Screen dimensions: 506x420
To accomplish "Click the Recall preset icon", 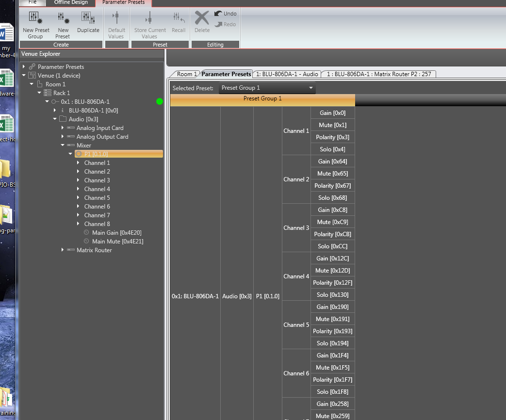I will [179, 18].
